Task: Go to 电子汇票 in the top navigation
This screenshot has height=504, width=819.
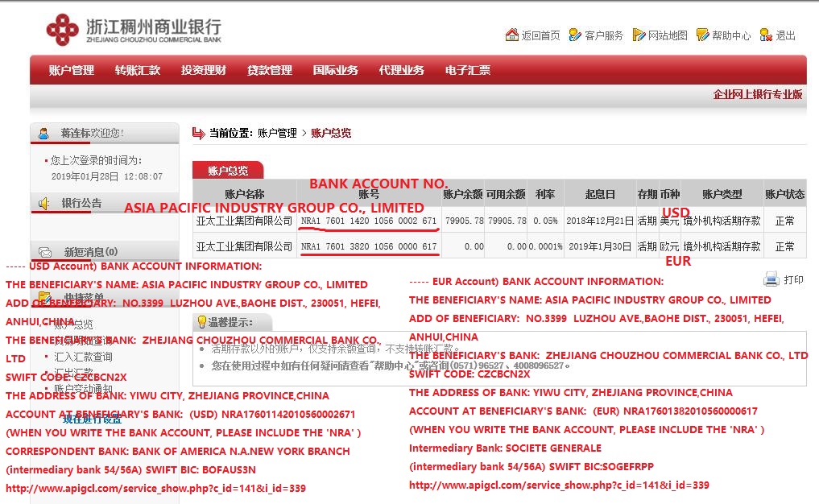Action: pyautogui.click(x=467, y=70)
